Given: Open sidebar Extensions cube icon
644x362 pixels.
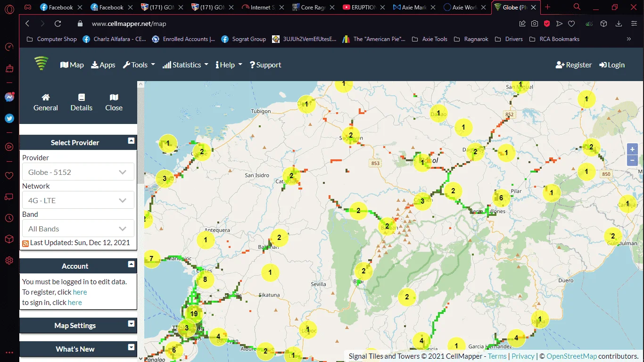Looking at the screenshot, I should (9, 239).
